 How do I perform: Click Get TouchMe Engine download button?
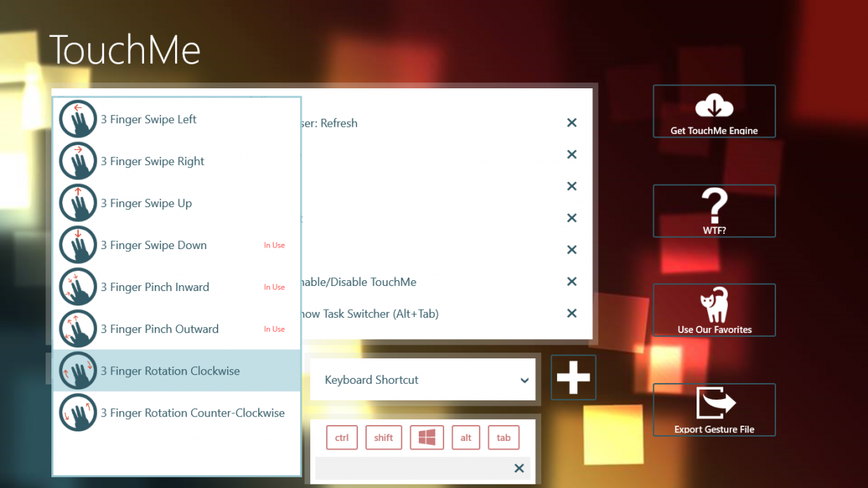[714, 112]
